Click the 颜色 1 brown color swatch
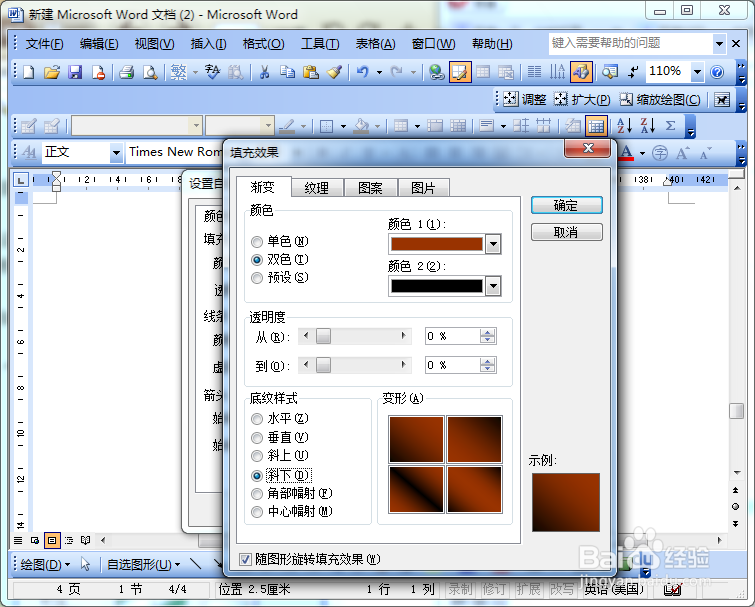This screenshot has height=607, width=755. pos(437,244)
